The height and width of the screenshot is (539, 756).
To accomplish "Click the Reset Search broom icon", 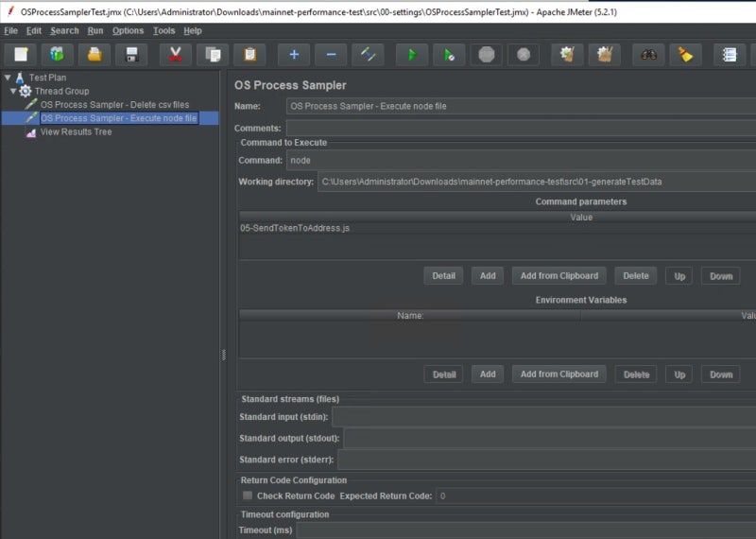I will (x=685, y=55).
